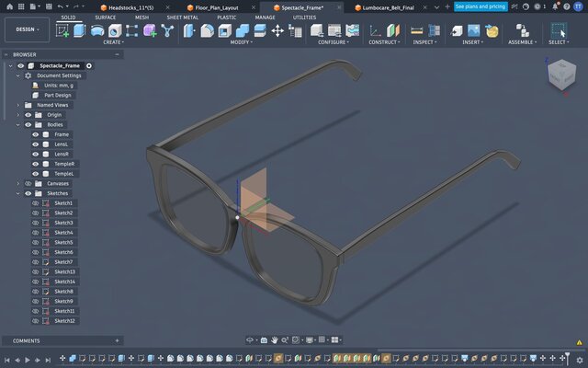The image size is (588, 368).
Task: Show Sketch1 with its eye icon
Action: tap(35, 203)
